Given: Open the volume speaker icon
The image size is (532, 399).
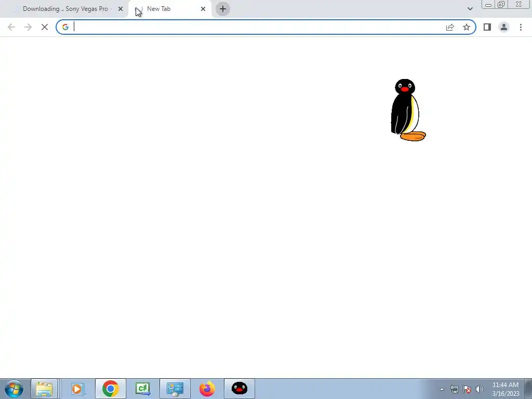Looking at the screenshot, I should 480,389.
